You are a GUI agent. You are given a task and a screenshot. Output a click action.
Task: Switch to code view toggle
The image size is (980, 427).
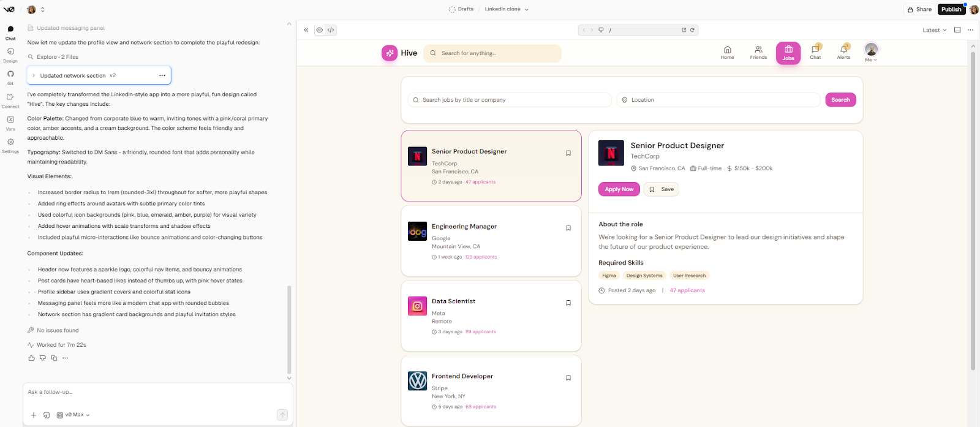tap(331, 30)
